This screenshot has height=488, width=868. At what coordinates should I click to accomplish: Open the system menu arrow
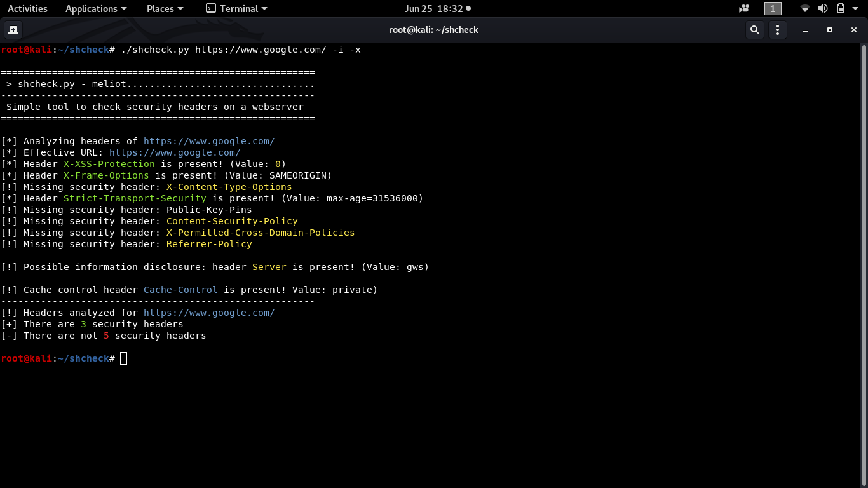click(856, 9)
